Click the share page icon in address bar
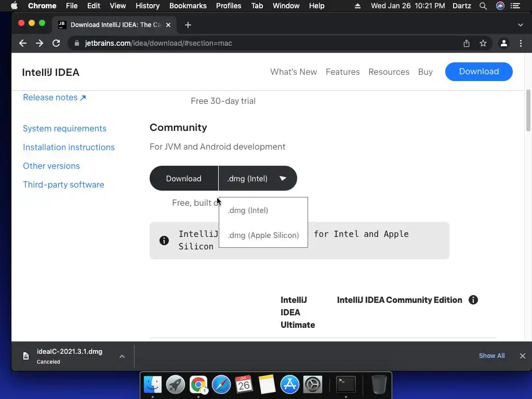The height and width of the screenshot is (399, 532). coord(467,43)
